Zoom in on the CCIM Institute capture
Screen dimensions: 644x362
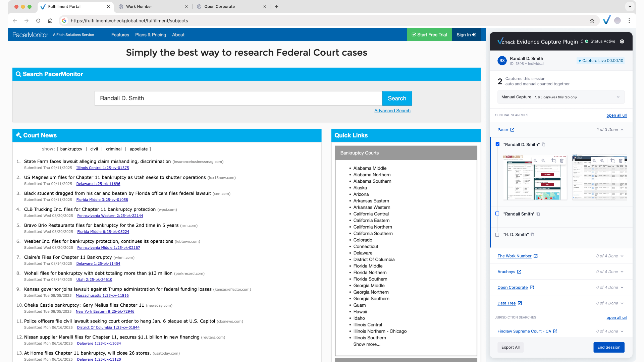click(543, 161)
